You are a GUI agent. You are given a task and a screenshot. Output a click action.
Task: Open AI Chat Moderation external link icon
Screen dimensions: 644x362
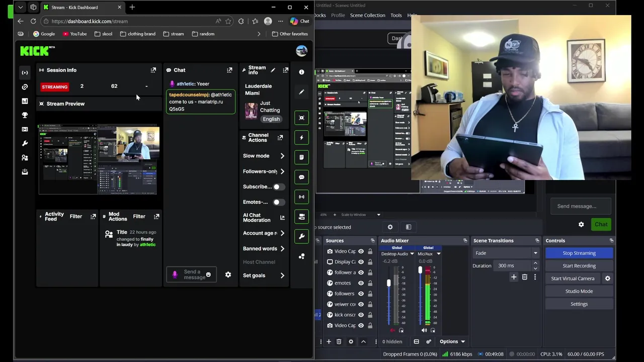click(x=282, y=218)
